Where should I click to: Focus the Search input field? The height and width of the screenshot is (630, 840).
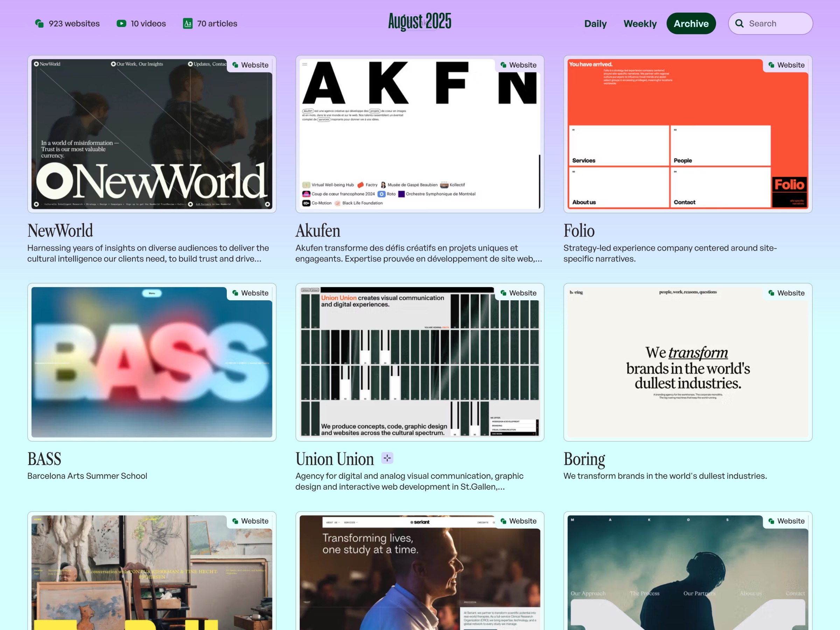coord(770,23)
